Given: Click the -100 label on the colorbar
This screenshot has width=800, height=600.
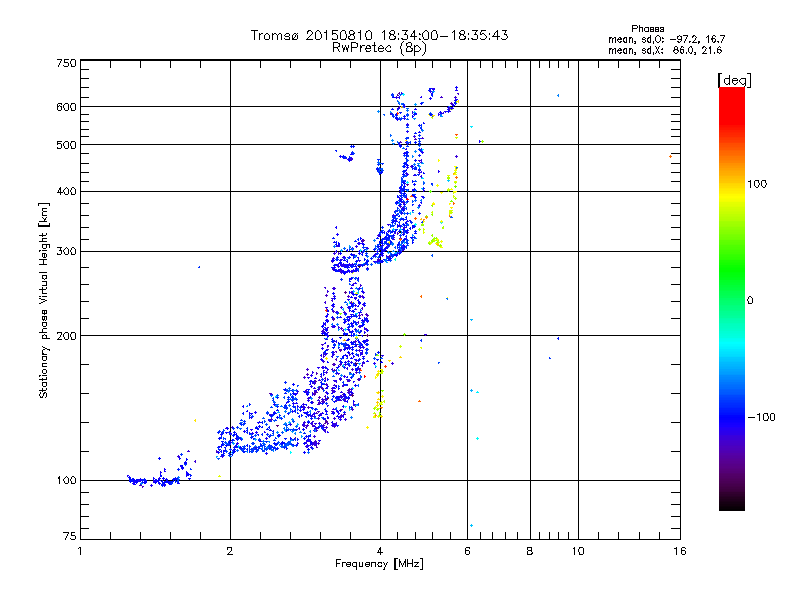Looking at the screenshot, I should [761, 417].
